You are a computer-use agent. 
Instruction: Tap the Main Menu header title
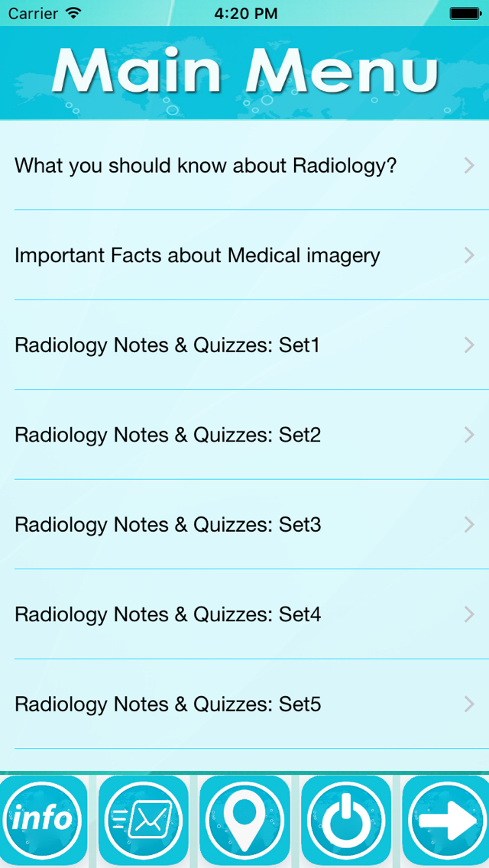point(244,72)
